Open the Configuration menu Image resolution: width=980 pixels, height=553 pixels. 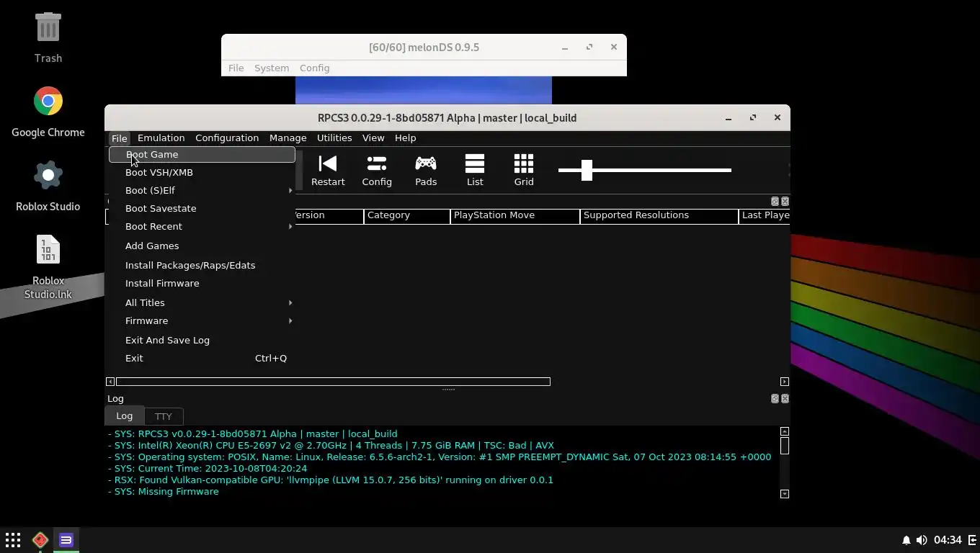(x=227, y=138)
